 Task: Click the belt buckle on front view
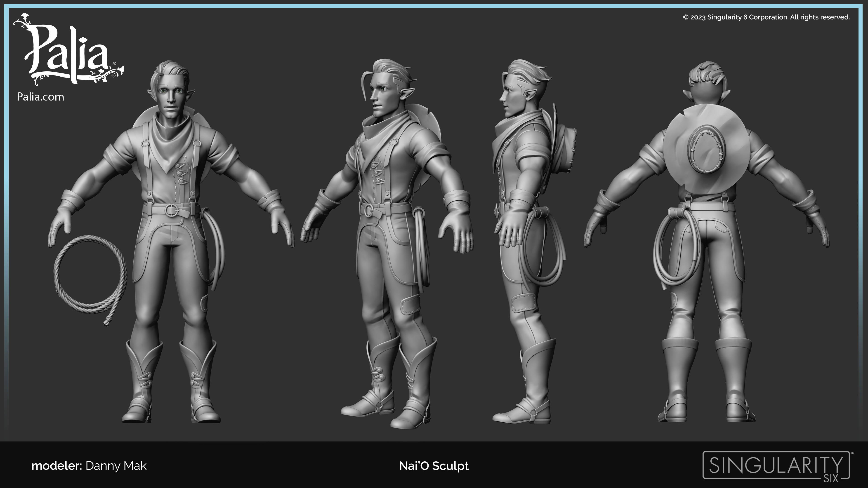[172, 211]
